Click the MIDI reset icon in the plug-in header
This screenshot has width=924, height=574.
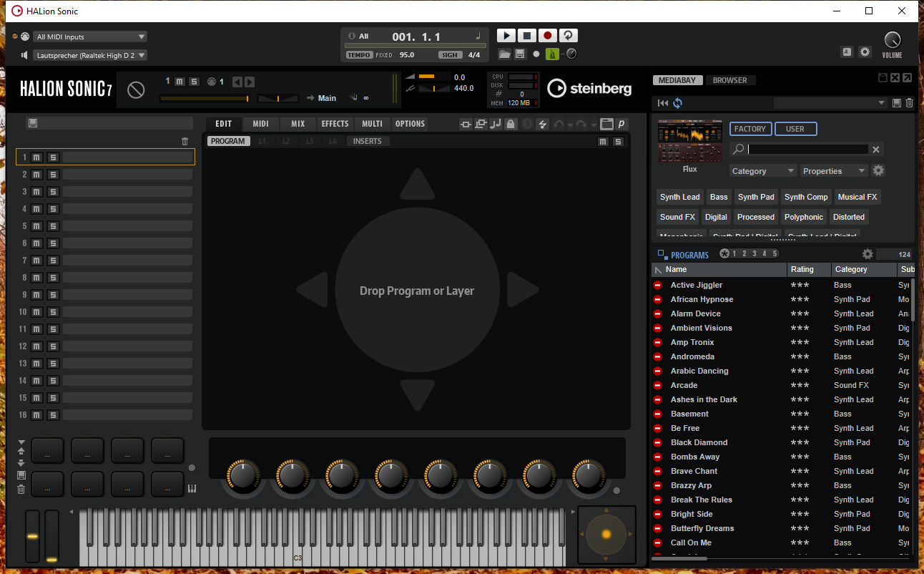[136, 89]
